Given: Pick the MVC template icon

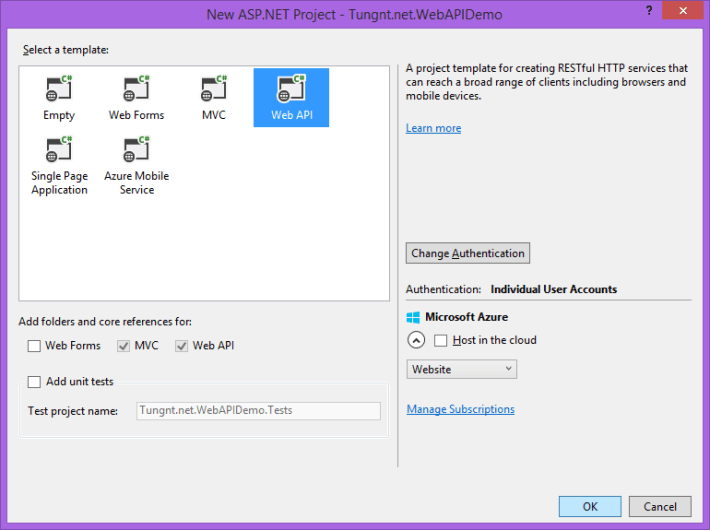Looking at the screenshot, I should 214,88.
